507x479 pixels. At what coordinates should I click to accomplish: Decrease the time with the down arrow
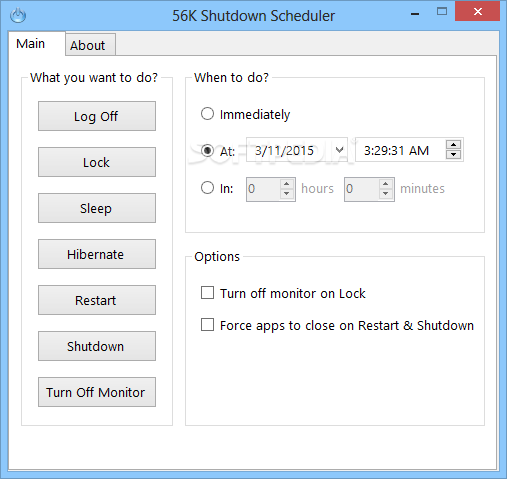[453, 154]
